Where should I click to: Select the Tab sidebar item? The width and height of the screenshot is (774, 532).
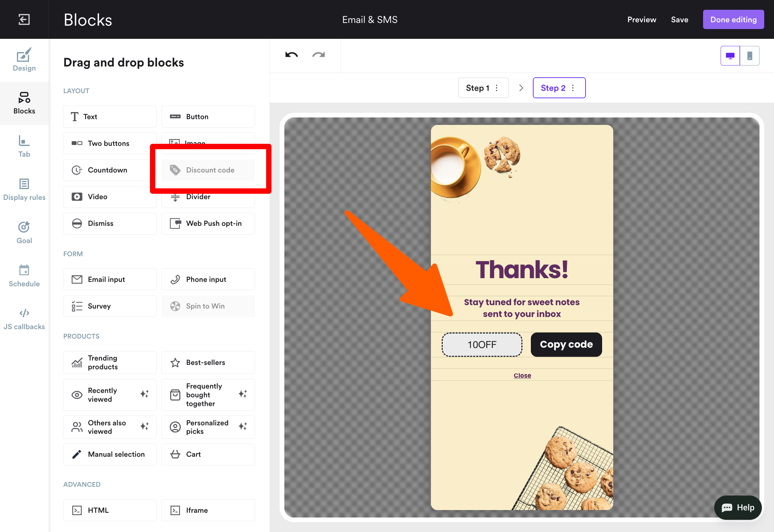coord(24,147)
